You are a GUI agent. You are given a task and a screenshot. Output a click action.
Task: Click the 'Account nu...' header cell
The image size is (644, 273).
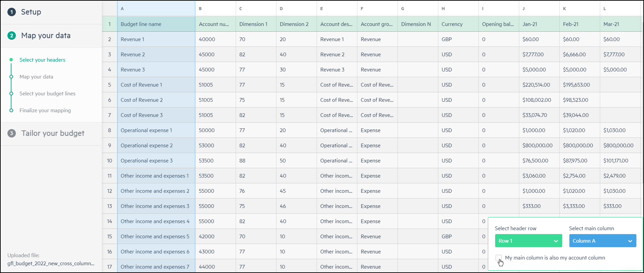coord(215,24)
